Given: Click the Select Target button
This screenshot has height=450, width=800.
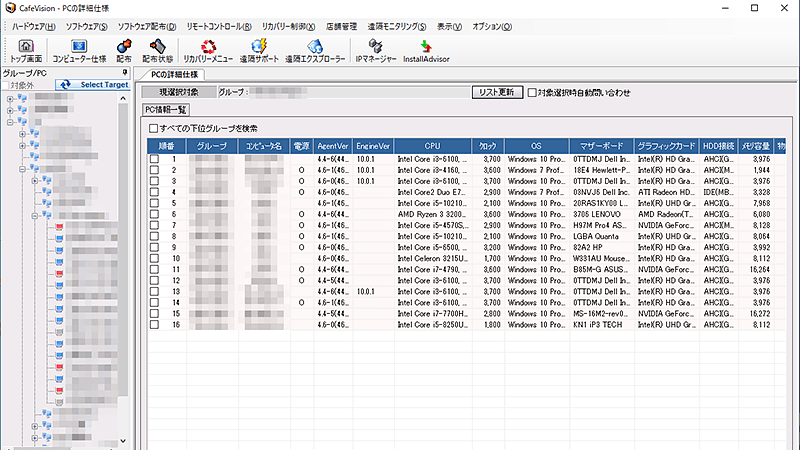Looking at the screenshot, I should pos(92,85).
